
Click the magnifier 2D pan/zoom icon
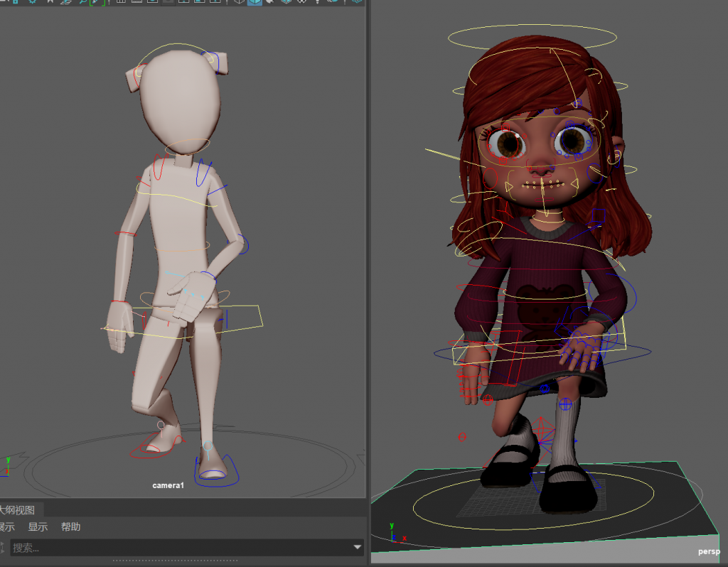point(83,2)
